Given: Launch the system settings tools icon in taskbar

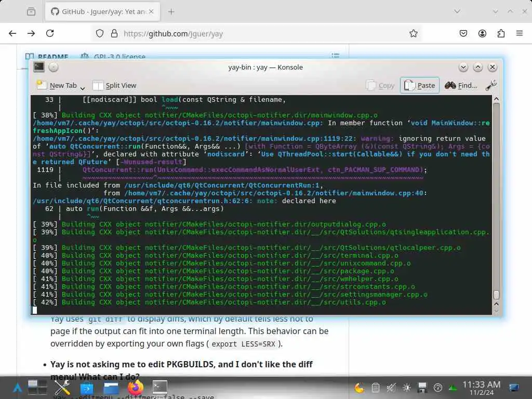Looking at the screenshot, I should pos(62,388).
